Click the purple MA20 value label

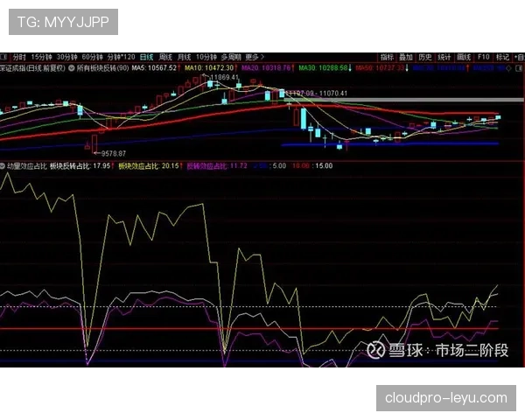point(266,68)
